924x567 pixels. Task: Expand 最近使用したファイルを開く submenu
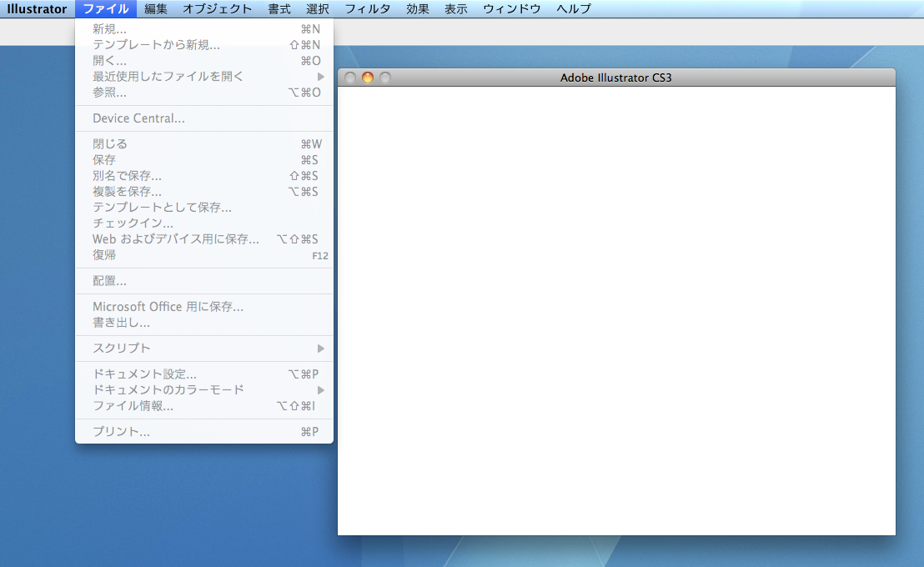[203, 77]
